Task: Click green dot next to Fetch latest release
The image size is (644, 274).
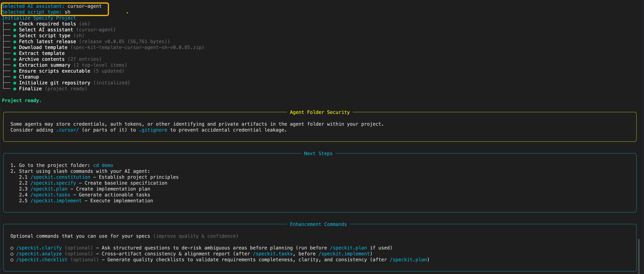Action: pyautogui.click(x=15, y=42)
